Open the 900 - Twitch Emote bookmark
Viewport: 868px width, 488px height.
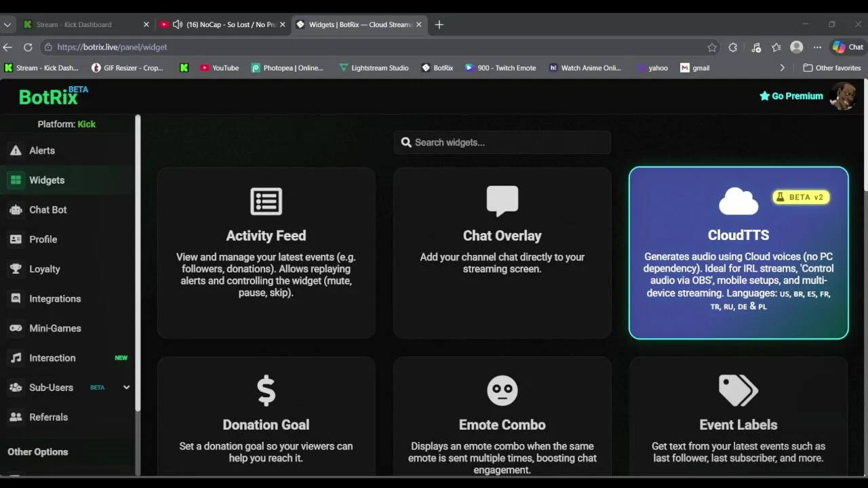tap(500, 68)
